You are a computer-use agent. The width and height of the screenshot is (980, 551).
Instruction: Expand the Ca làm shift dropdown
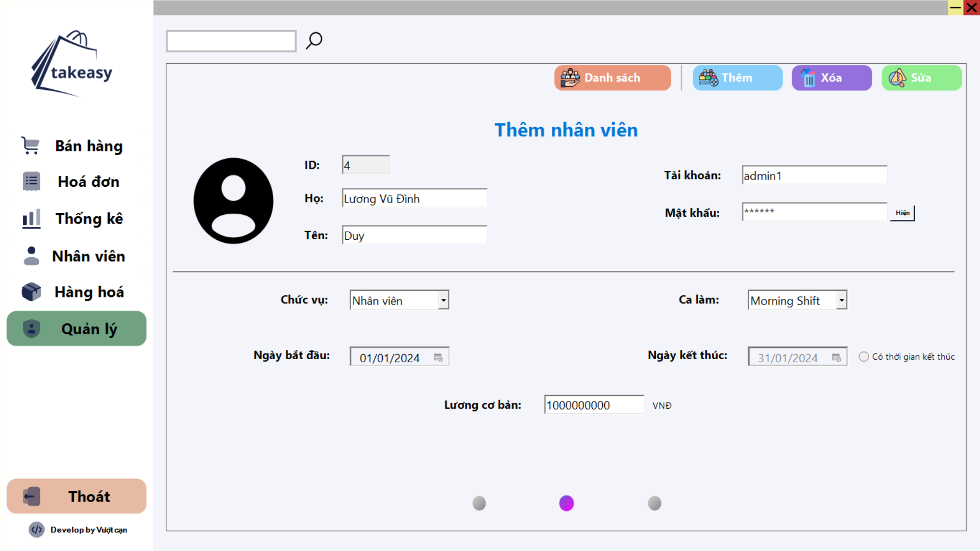(841, 300)
